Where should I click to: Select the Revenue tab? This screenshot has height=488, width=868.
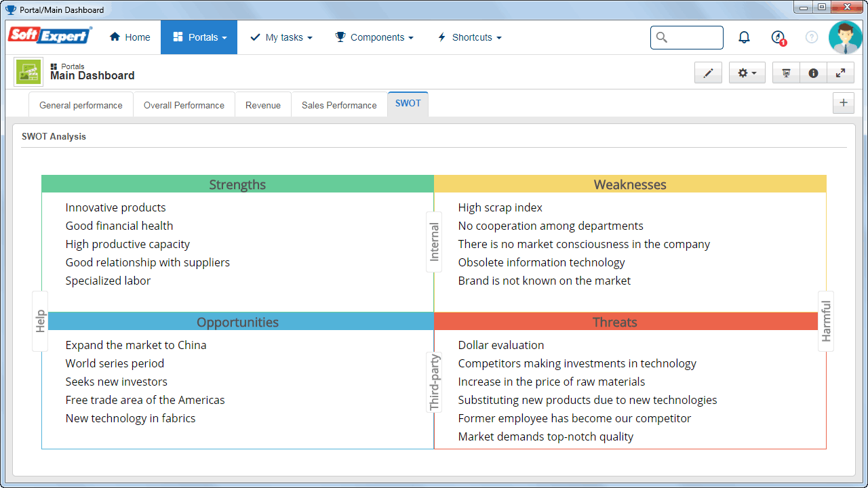click(263, 105)
